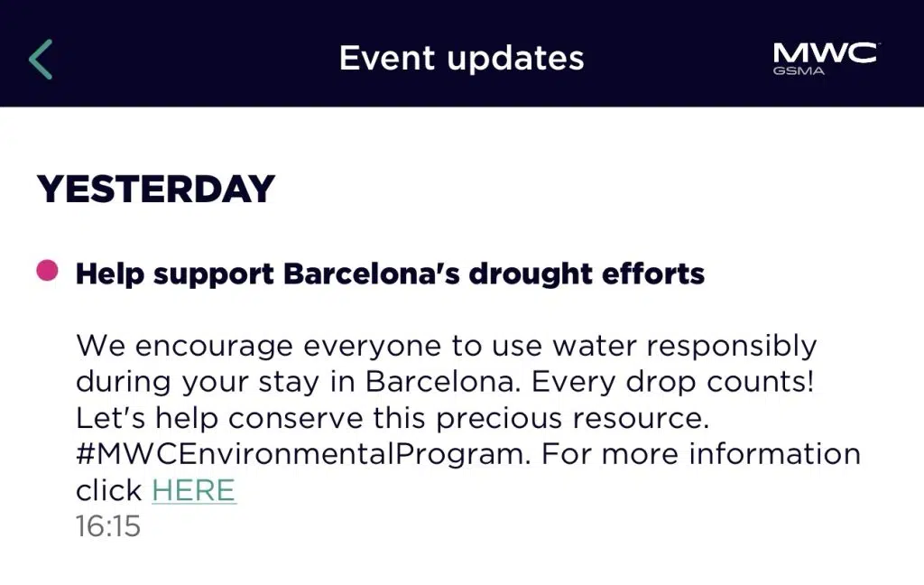Click the YESTERDAY section heading
Screen dimensions: 924x585
point(155,190)
